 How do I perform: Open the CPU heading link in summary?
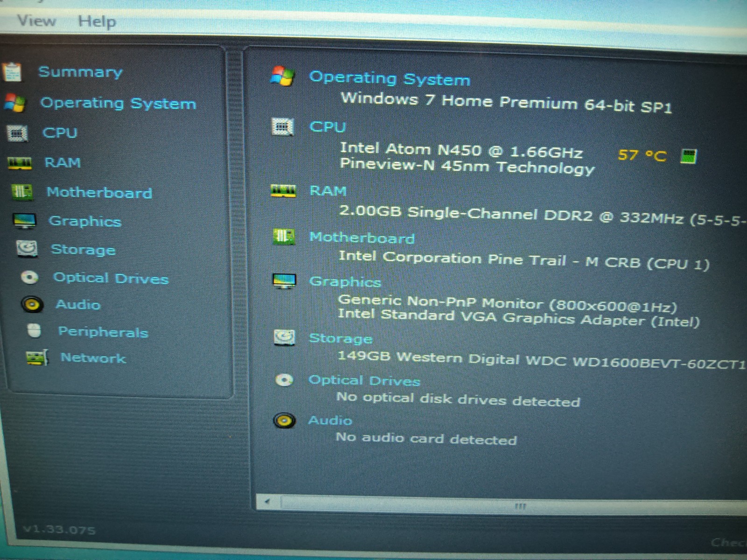coord(327,127)
